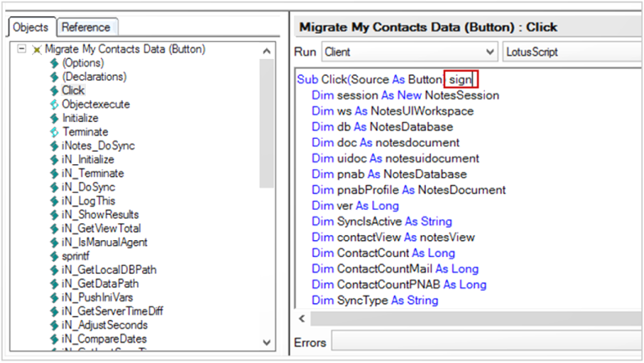Viewport: 644px width, 363px height.
Task: Switch to the Reference tab
Action: (86, 27)
